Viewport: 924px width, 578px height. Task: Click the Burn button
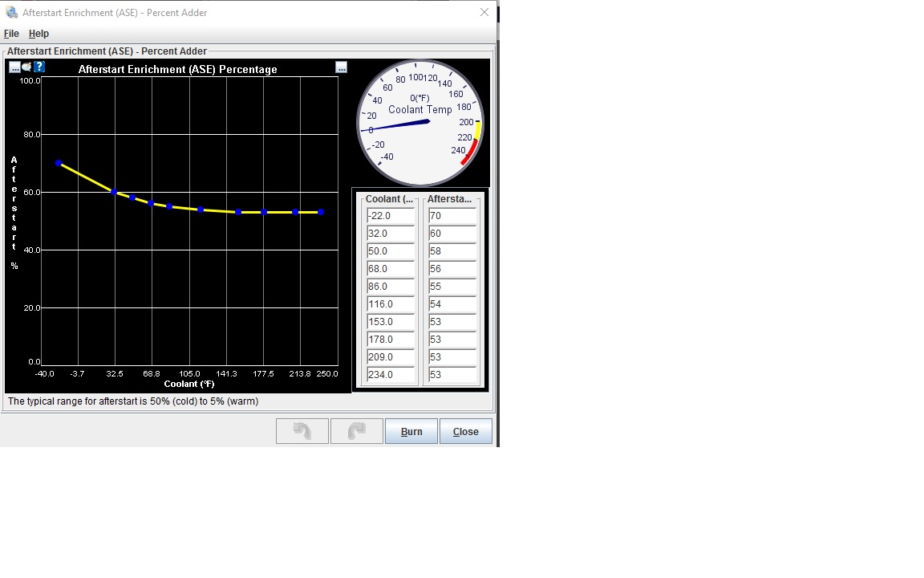point(411,431)
